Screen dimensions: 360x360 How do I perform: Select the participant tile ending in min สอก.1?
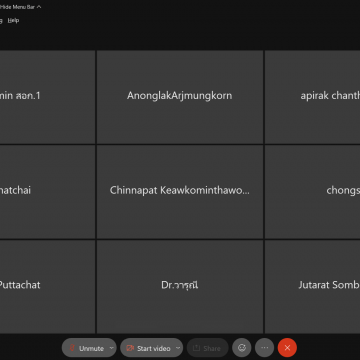47,97
